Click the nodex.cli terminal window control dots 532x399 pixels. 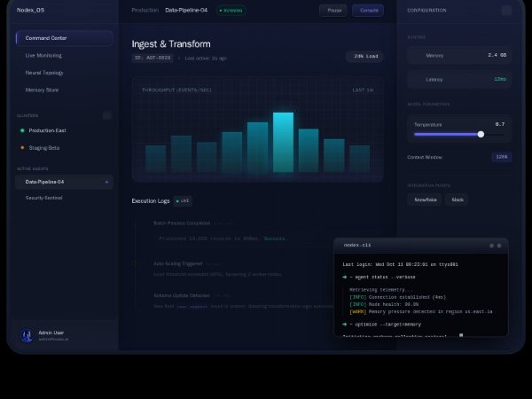point(497,245)
